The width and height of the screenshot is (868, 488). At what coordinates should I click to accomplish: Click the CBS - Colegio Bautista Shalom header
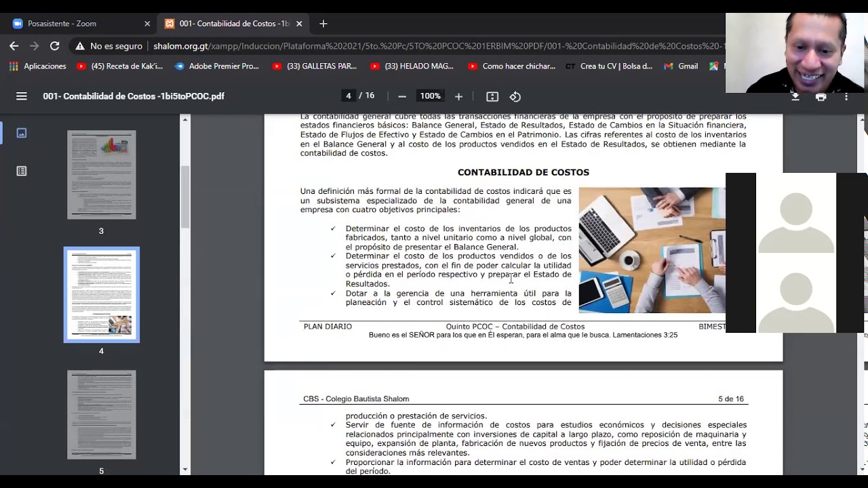tap(356, 399)
